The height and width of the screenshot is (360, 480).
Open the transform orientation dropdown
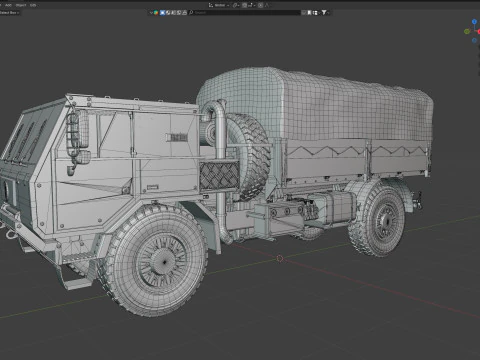point(219,5)
